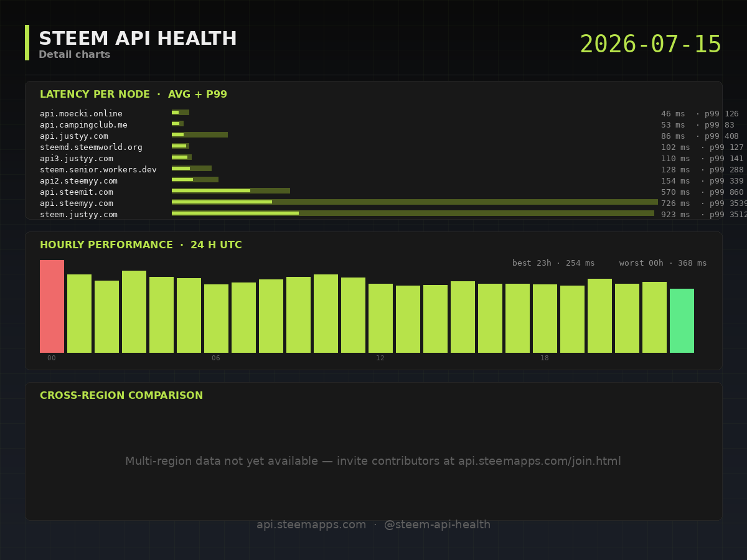
Task: Click the "46 ms · p99 126" value
Action: [x=700, y=114]
